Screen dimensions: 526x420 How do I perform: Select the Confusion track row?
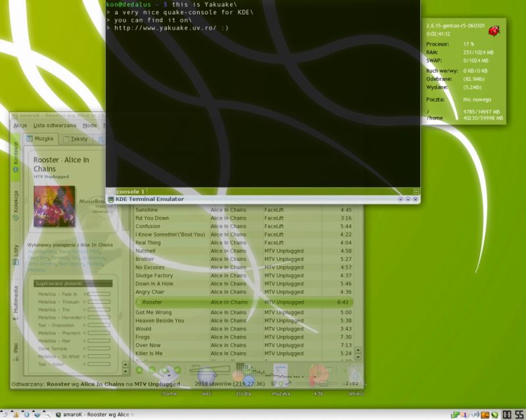(243, 227)
